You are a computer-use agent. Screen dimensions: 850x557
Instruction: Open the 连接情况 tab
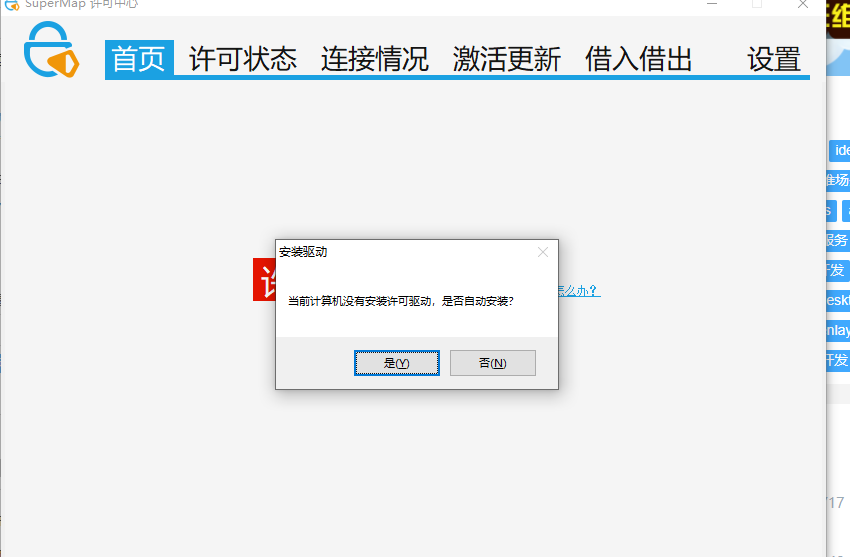coord(375,59)
